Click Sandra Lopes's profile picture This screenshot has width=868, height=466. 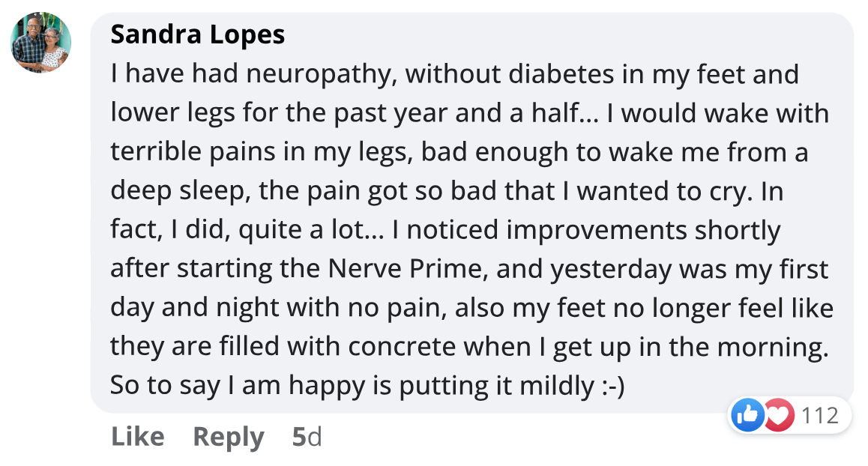pyautogui.click(x=41, y=43)
